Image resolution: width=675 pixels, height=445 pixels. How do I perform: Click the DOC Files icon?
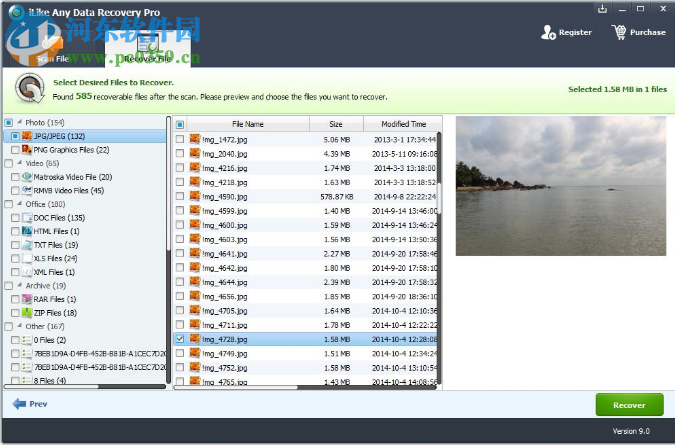pos(27,218)
